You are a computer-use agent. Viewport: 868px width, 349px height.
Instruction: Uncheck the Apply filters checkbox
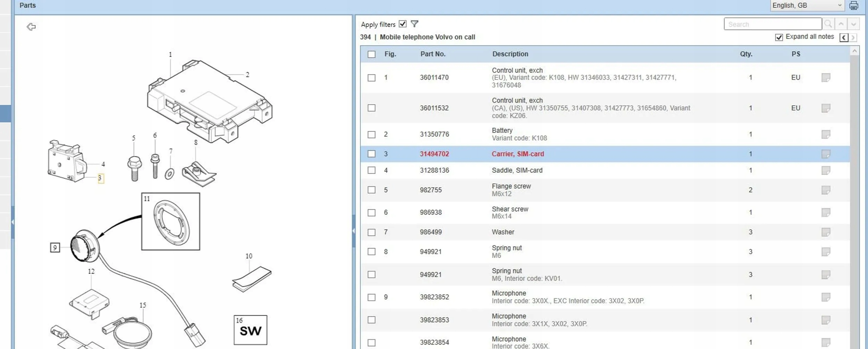click(402, 24)
